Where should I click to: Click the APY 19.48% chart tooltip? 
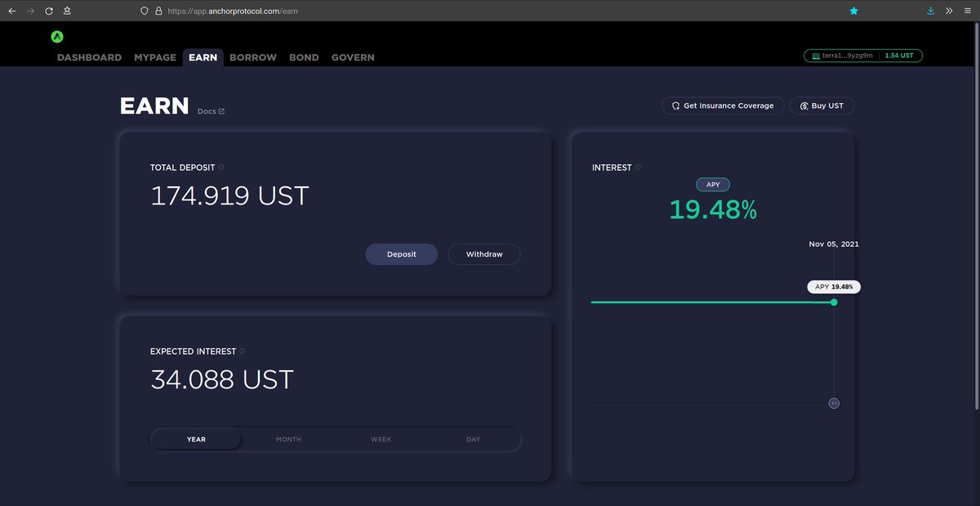834,287
